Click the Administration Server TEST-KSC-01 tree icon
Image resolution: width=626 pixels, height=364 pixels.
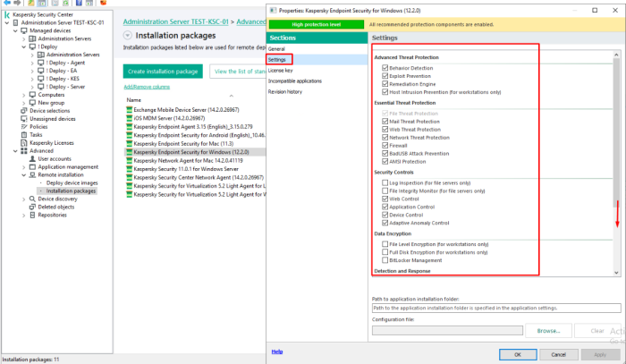[x=15, y=22]
